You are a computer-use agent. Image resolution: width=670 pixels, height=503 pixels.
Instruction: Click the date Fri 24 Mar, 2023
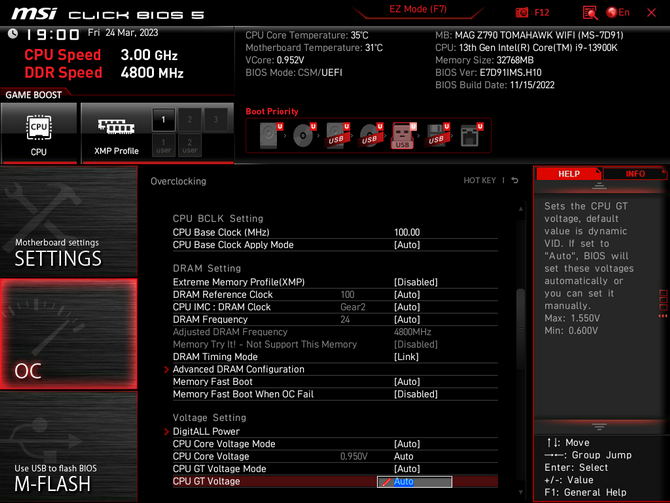pyautogui.click(x=123, y=32)
